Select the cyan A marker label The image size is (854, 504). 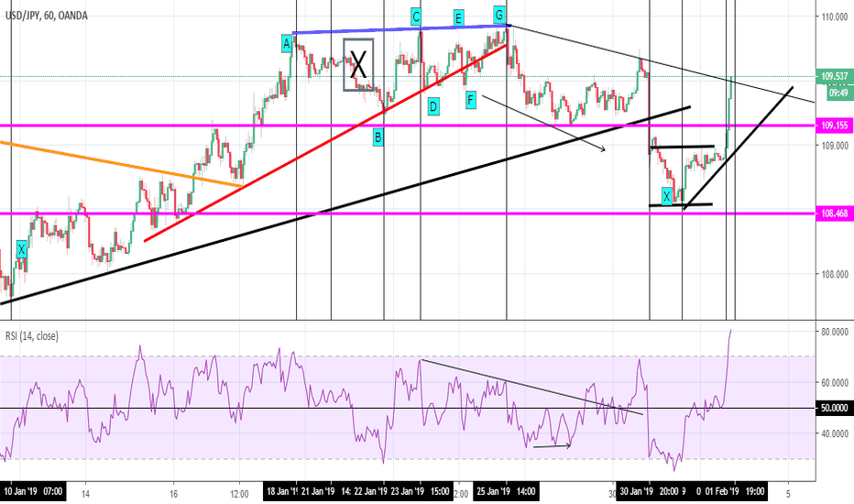[287, 44]
